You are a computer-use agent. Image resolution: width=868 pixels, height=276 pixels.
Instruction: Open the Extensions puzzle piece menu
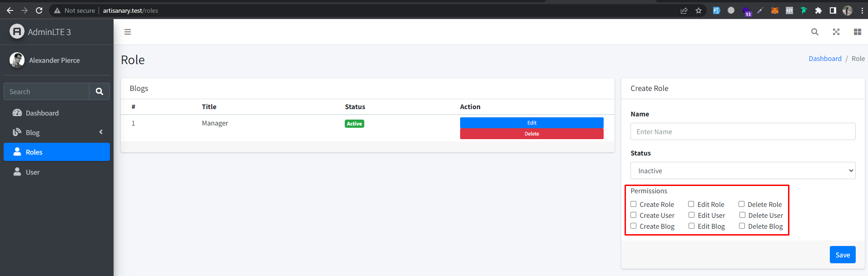[x=818, y=10]
